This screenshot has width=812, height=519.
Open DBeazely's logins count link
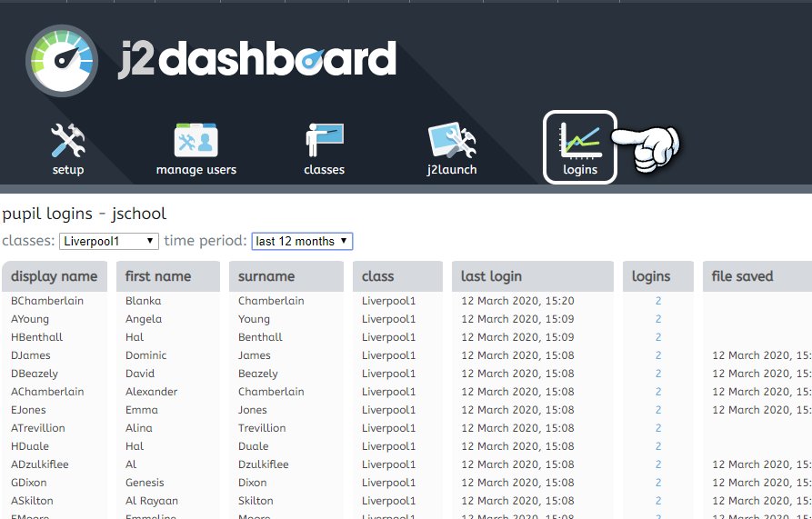click(x=658, y=374)
